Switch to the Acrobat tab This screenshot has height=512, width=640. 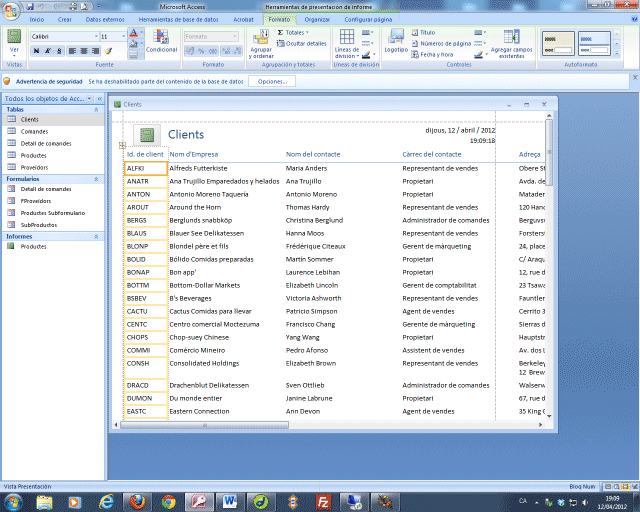(x=243, y=19)
